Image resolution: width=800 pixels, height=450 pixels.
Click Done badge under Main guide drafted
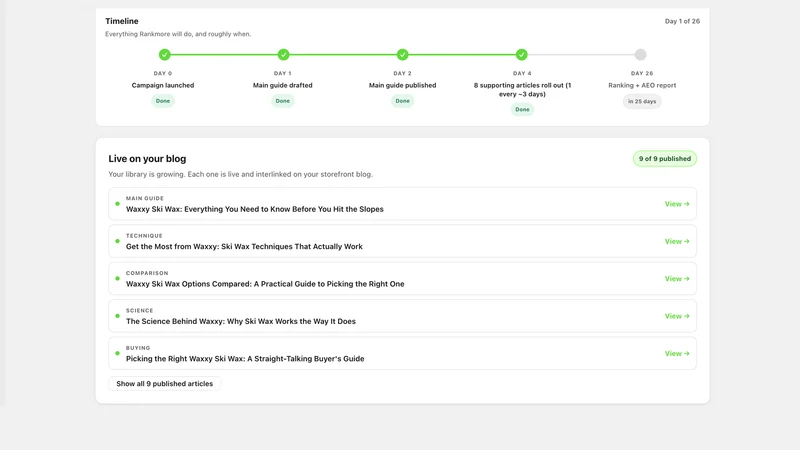click(x=283, y=101)
